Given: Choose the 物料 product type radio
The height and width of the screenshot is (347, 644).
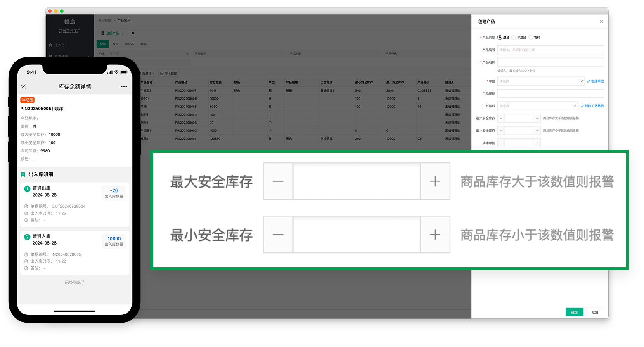Looking at the screenshot, I should (531, 38).
